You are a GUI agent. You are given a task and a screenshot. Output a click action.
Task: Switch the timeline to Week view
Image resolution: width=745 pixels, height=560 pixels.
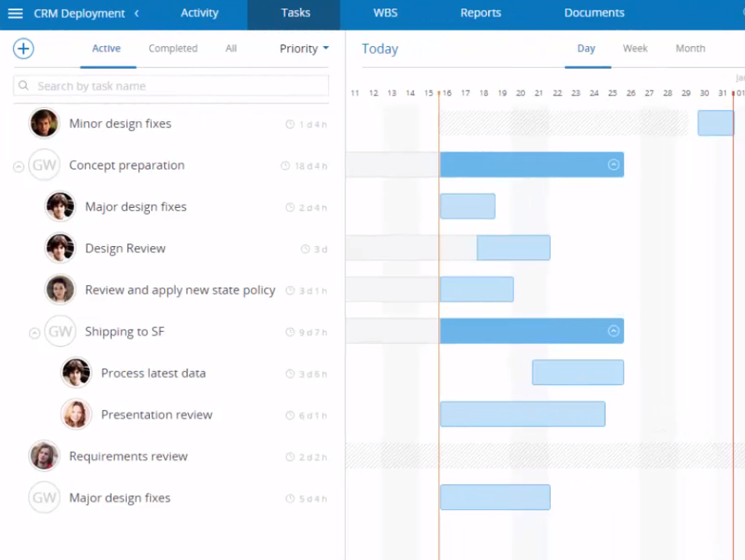[x=634, y=48]
